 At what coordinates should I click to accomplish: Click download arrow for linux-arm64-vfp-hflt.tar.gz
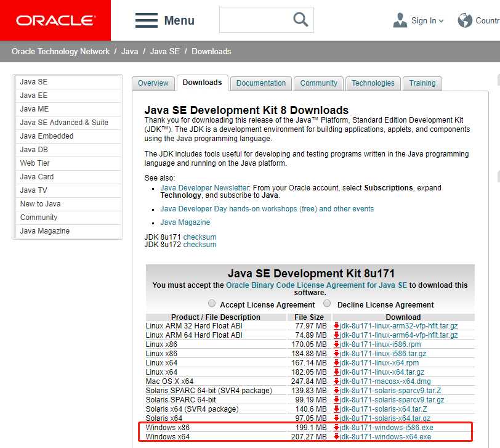(336, 335)
